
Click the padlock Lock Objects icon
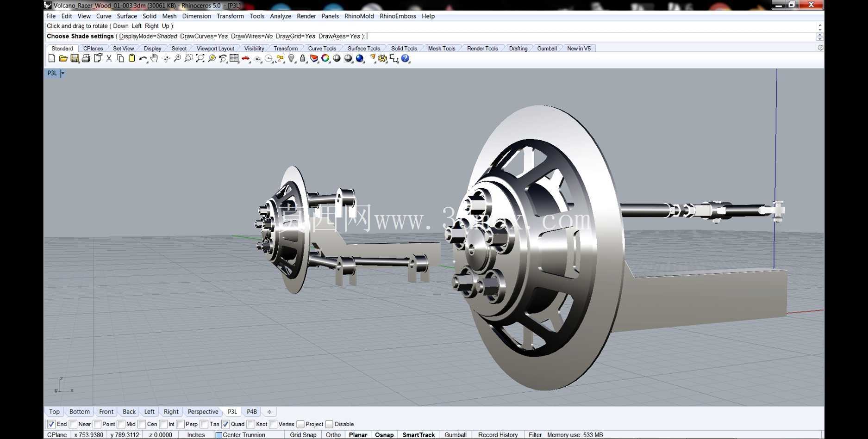click(303, 58)
